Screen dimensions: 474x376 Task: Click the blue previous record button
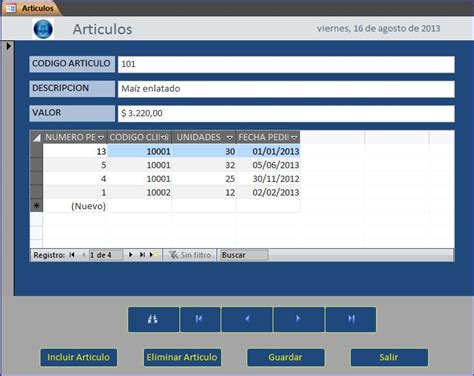pos(247,319)
